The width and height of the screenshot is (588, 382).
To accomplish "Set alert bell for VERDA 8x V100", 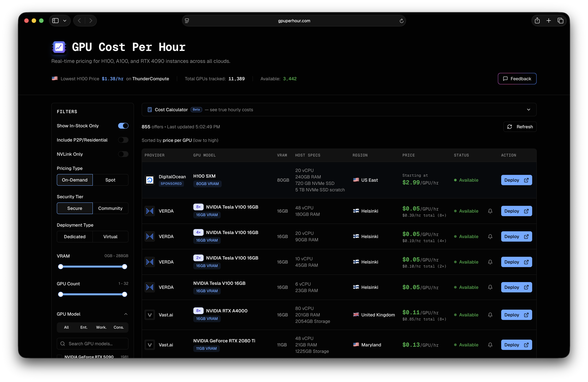I will tap(490, 211).
